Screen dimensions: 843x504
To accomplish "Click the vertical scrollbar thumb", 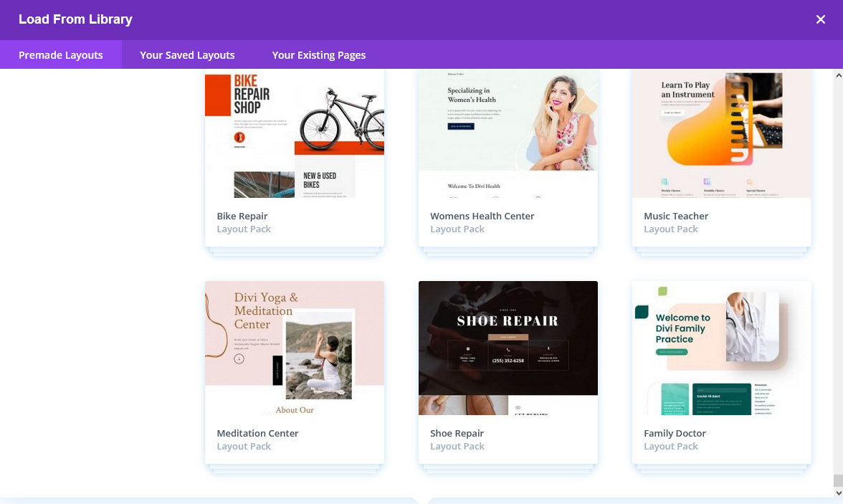I will click(x=838, y=480).
